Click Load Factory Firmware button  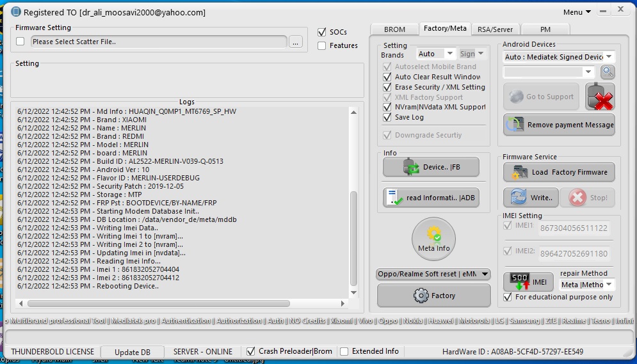(559, 172)
